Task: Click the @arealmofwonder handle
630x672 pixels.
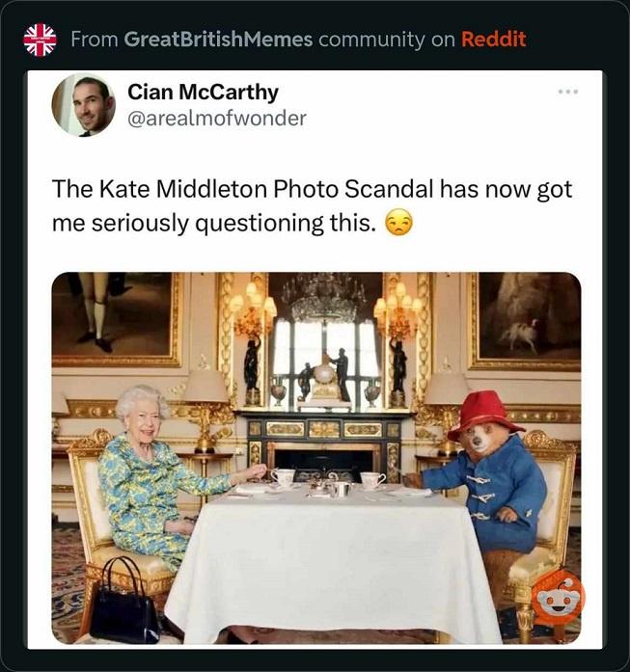Action: (x=217, y=119)
